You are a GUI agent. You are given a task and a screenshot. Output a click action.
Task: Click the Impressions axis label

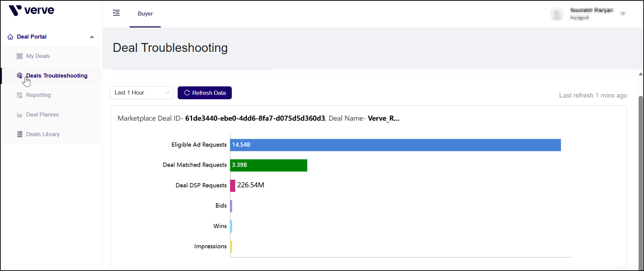(x=210, y=246)
